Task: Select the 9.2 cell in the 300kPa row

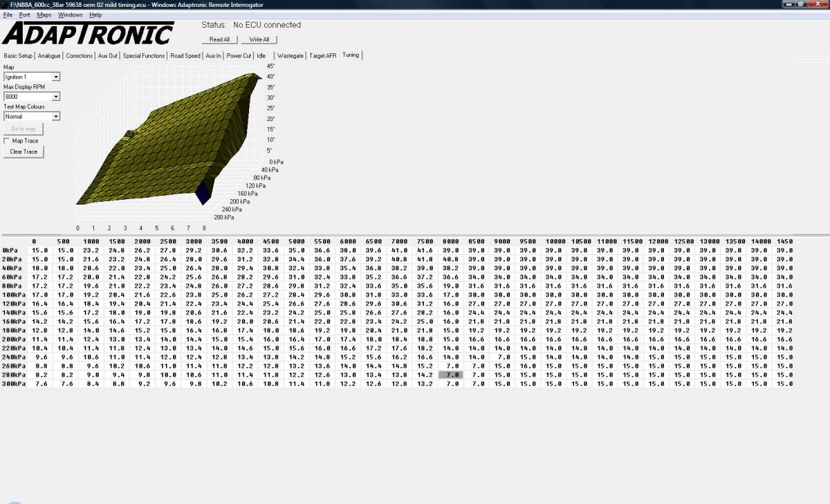Action: (142, 384)
